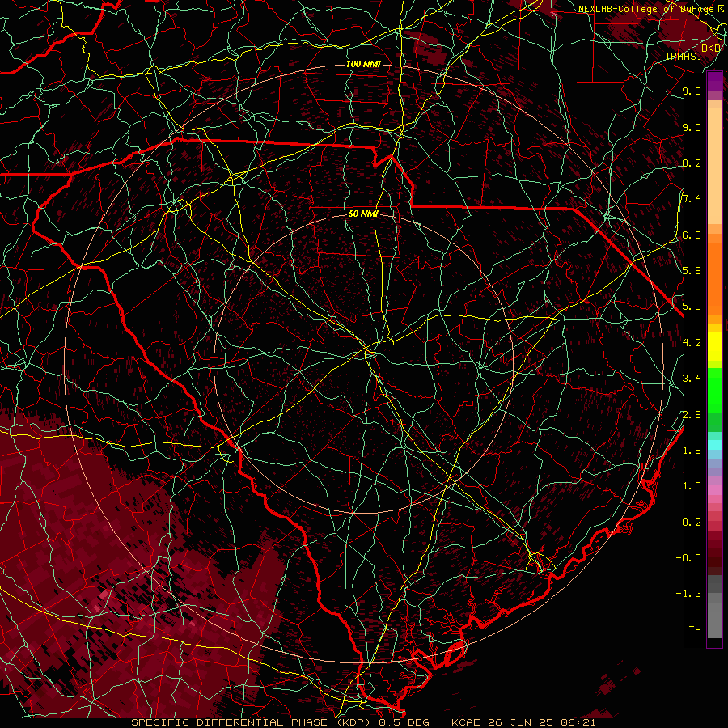Click the 1.8 scale value
This screenshot has height=728, width=728.
pos(692,451)
